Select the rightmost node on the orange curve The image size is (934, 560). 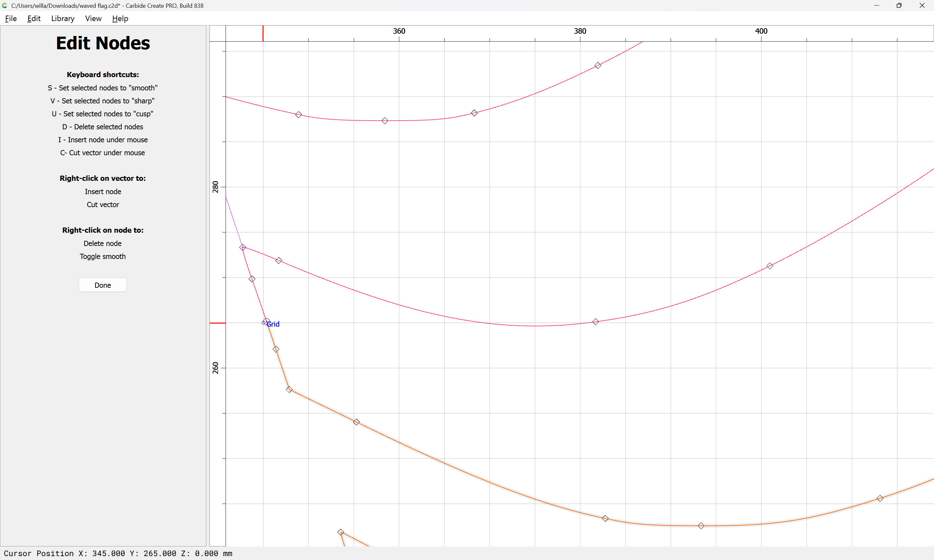tap(880, 498)
